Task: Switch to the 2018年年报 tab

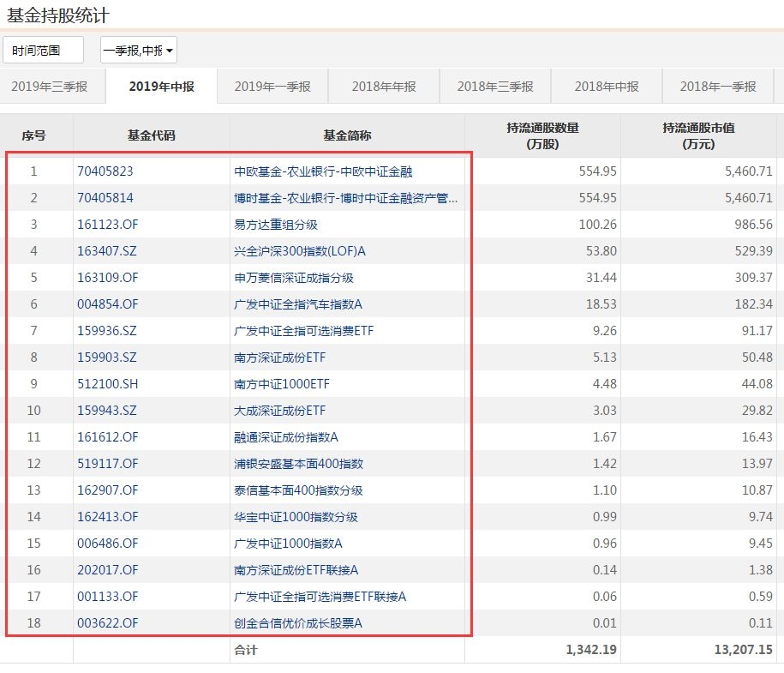Action: click(384, 87)
